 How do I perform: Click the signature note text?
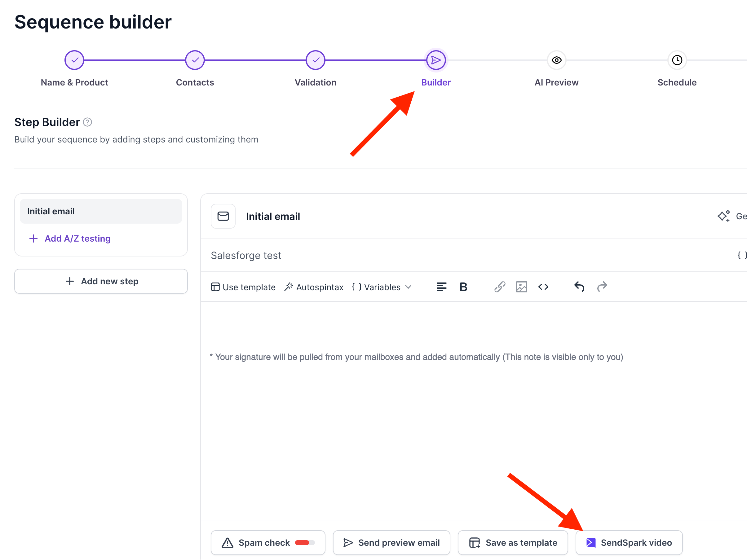[416, 357]
